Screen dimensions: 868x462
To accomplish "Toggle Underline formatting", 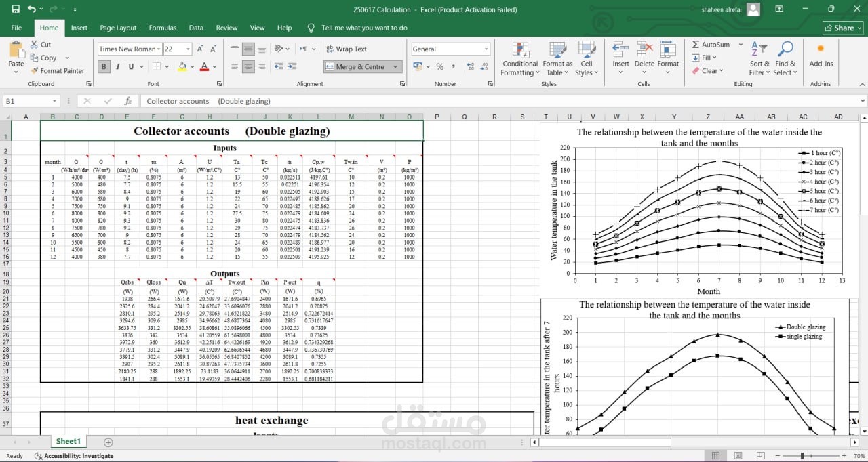I will [131, 66].
